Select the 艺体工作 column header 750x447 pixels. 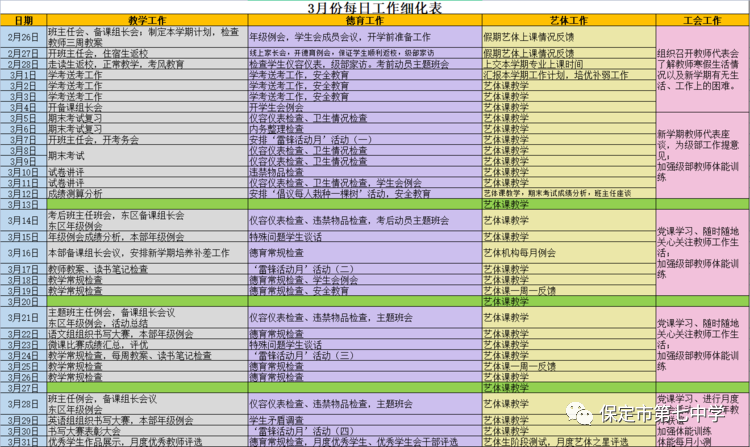(567, 19)
